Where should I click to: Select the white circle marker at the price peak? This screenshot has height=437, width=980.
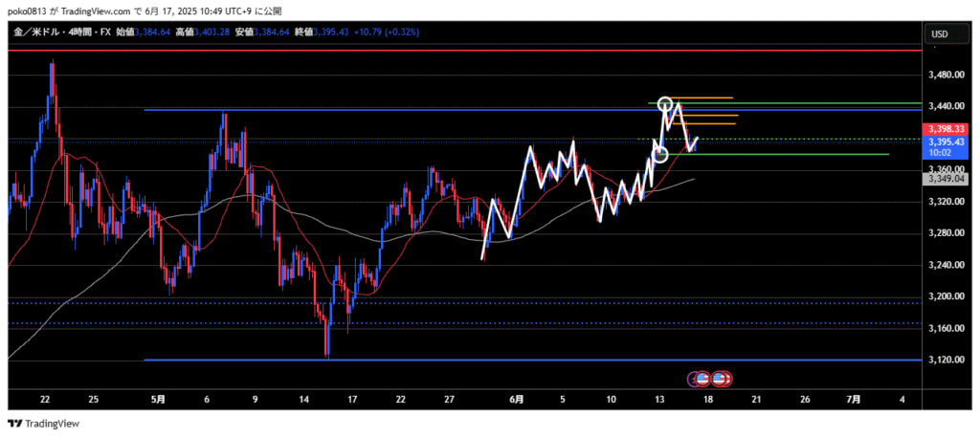tap(666, 103)
